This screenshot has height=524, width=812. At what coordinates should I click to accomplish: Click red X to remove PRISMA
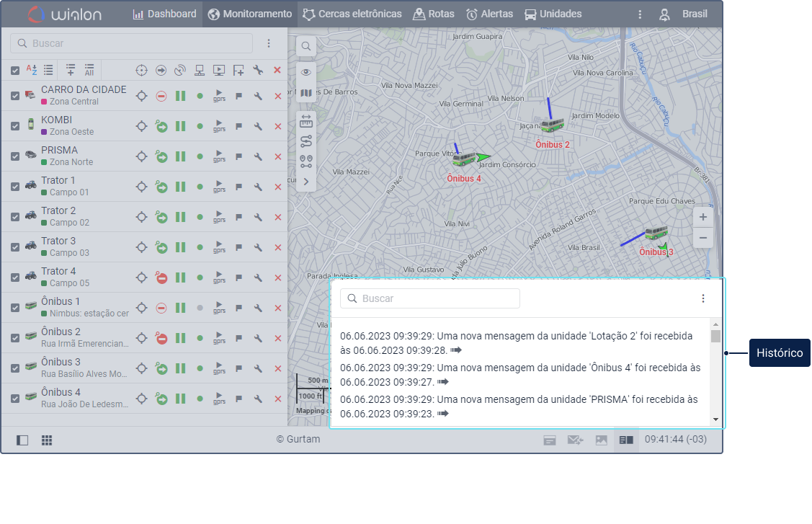277,156
